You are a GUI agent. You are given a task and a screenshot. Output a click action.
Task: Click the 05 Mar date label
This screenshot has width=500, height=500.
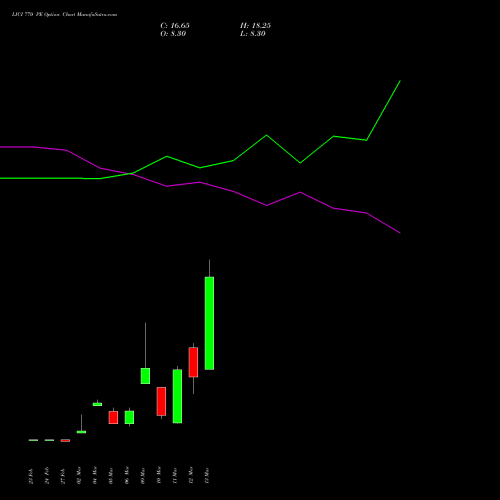click(x=111, y=476)
